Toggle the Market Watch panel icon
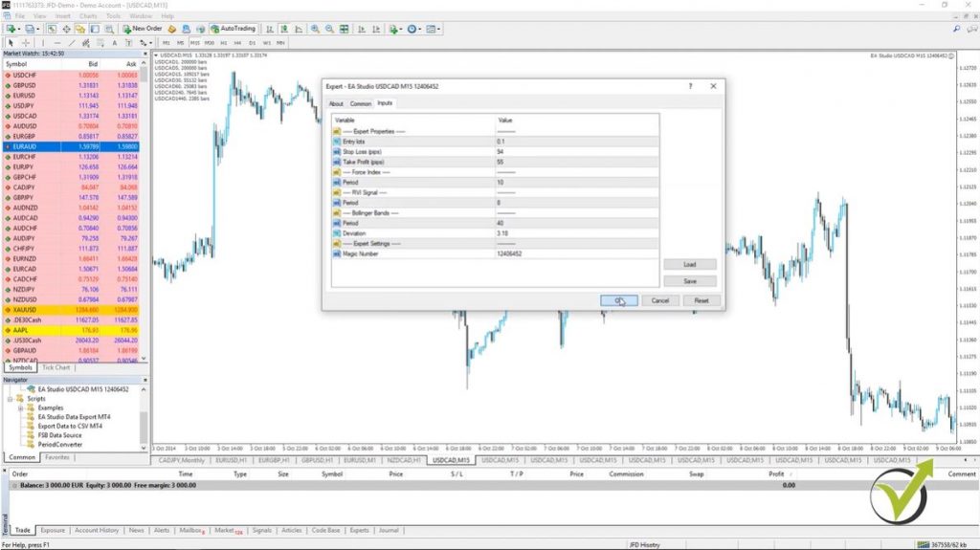Image resolution: width=980 pixels, height=550 pixels. 52,29
